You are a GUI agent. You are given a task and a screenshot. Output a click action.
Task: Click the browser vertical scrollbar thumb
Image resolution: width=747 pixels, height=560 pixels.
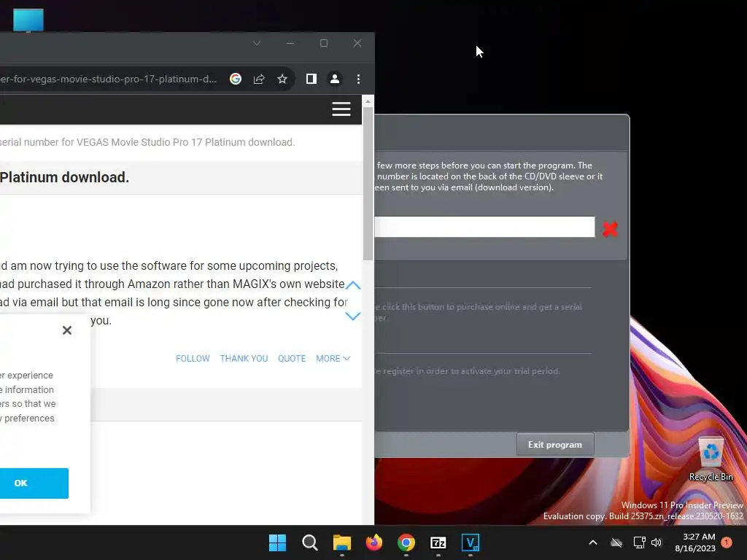point(368,183)
